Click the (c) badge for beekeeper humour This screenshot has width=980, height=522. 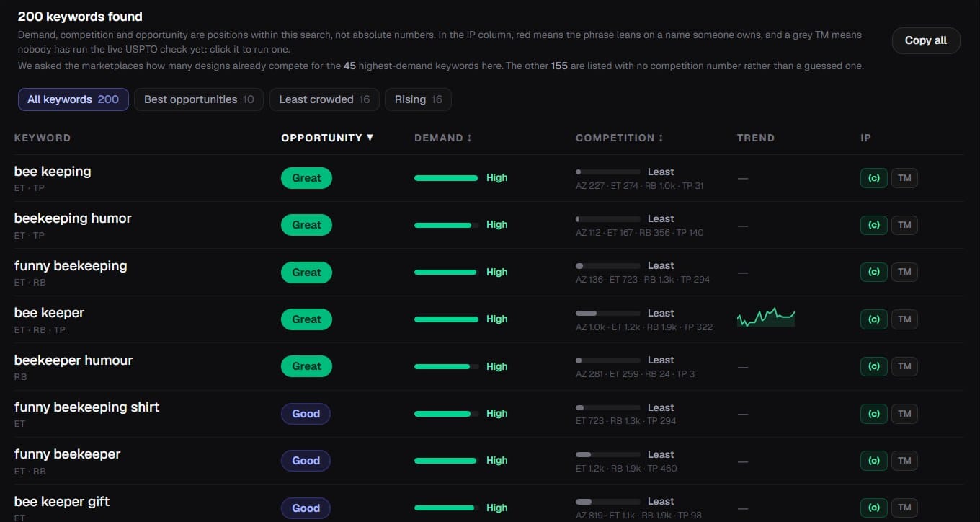873,366
